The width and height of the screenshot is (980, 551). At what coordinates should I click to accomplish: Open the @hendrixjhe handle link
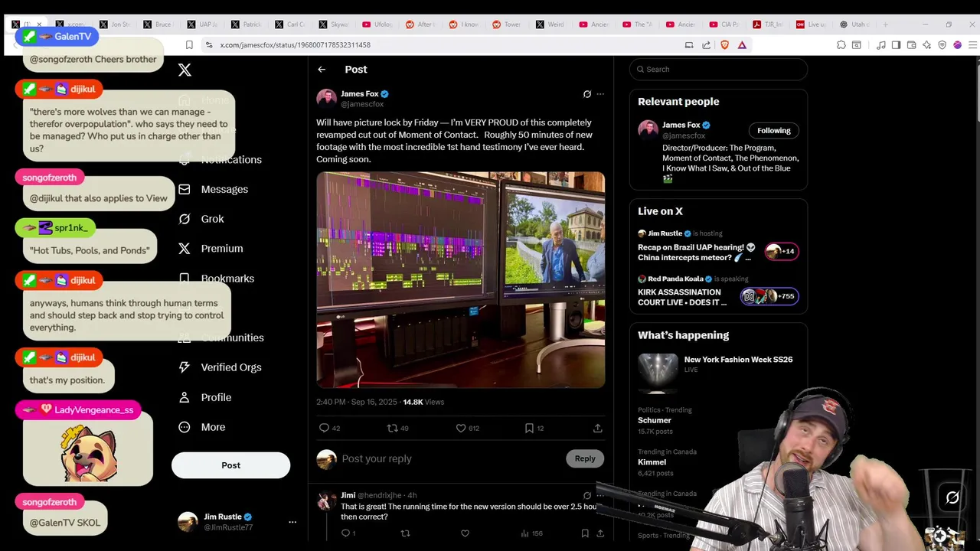click(x=381, y=495)
